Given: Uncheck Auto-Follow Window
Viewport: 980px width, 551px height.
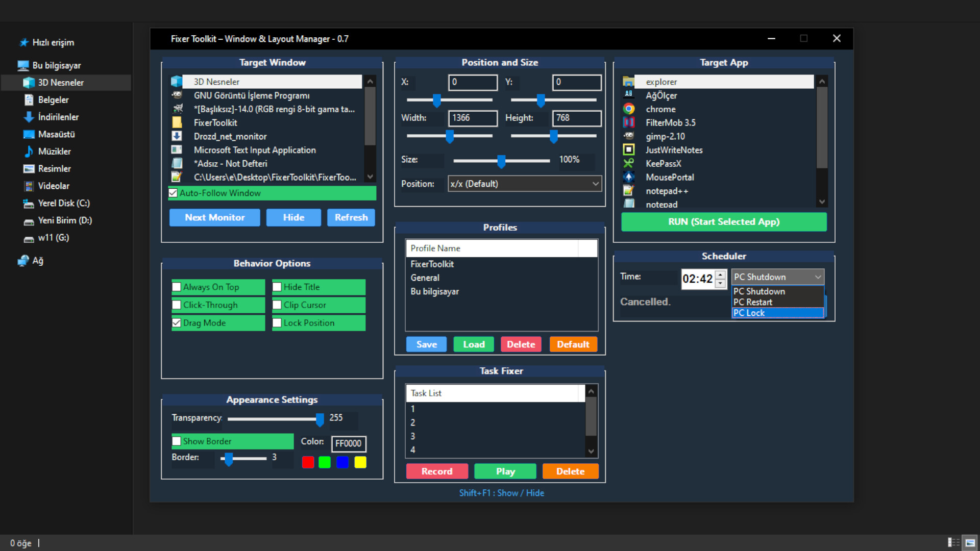Looking at the screenshot, I should [174, 193].
